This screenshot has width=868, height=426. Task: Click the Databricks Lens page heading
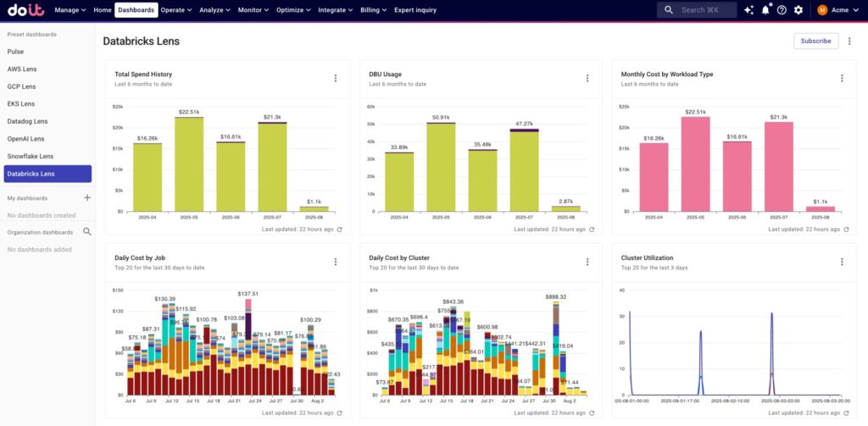(142, 41)
